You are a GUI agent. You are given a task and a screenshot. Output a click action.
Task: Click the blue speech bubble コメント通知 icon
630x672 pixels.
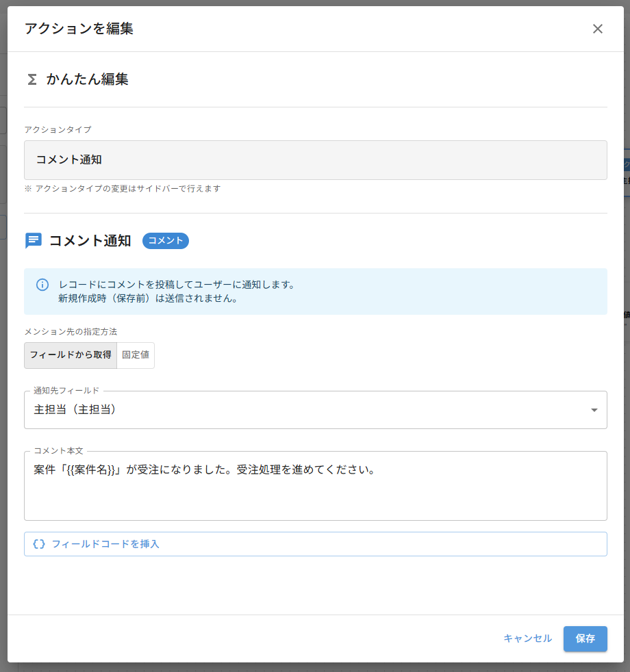click(x=32, y=240)
